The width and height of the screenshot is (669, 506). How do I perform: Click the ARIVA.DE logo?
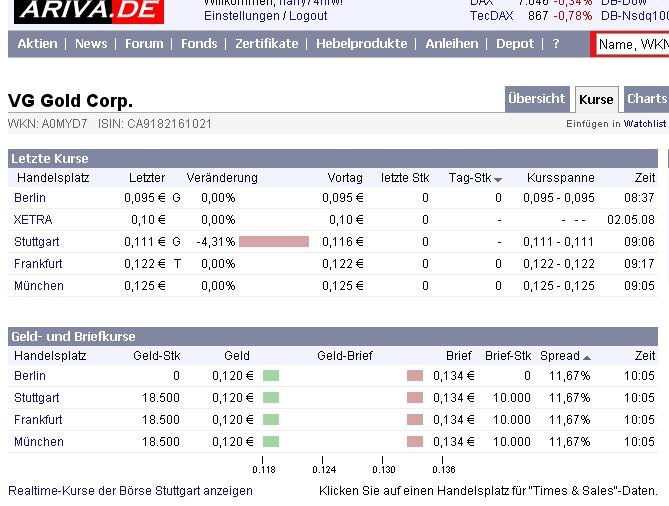(x=89, y=10)
